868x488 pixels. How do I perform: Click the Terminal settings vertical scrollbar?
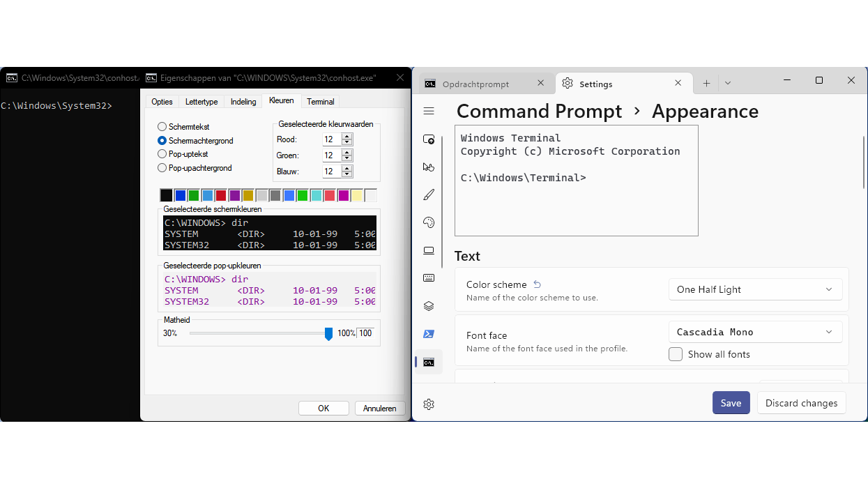pos(864,162)
